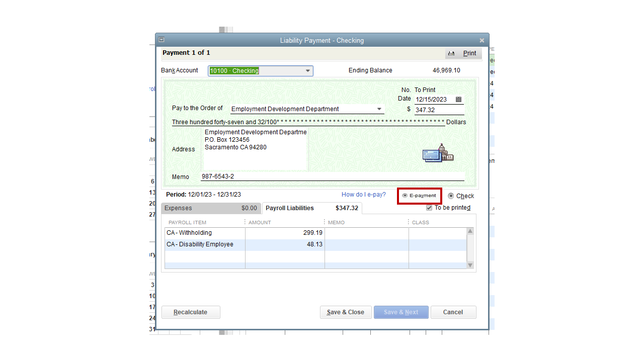Click the PAYROLL ITEM column header
The height and width of the screenshot is (362, 644).
point(188,222)
